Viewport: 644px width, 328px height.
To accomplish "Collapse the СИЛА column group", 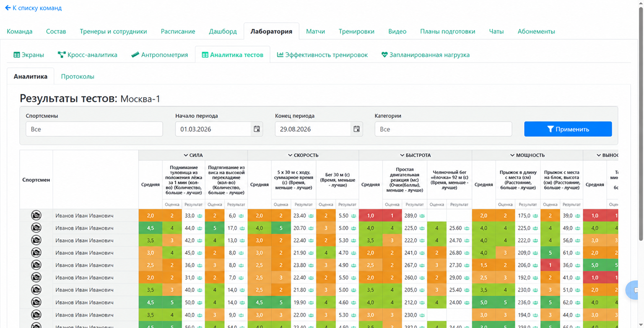I will [x=193, y=155].
